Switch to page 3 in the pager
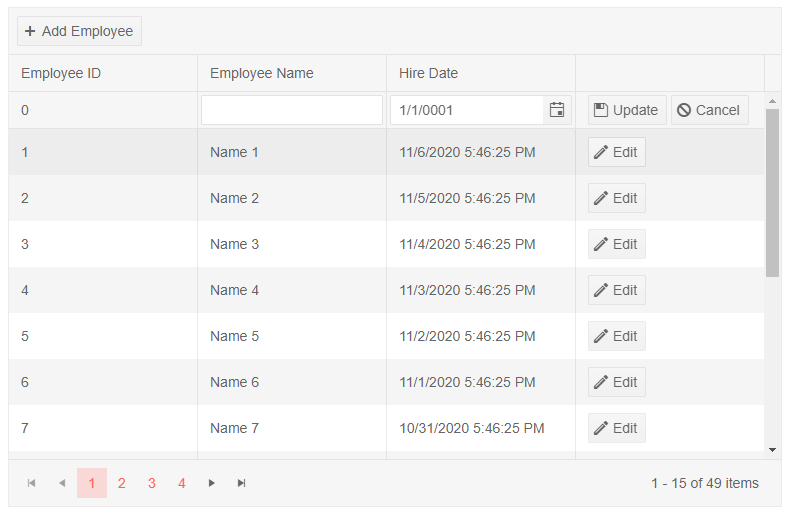The image size is (790, 514). click(152, 483)
